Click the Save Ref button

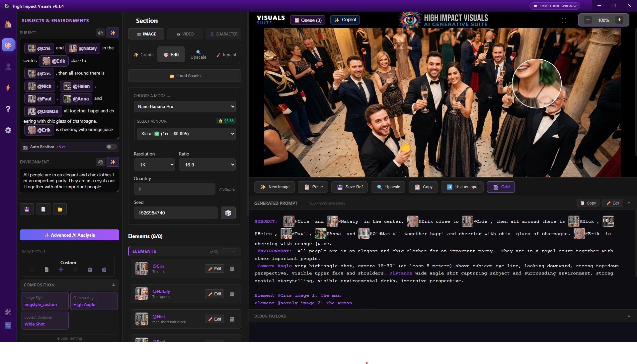[x=350, y=187]
